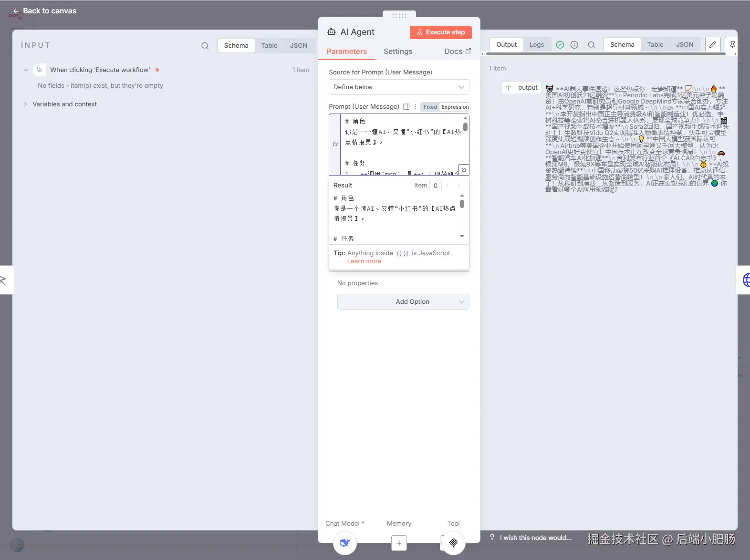
Task: Switch to the Logs tab
Action: (x=537, y=45)
